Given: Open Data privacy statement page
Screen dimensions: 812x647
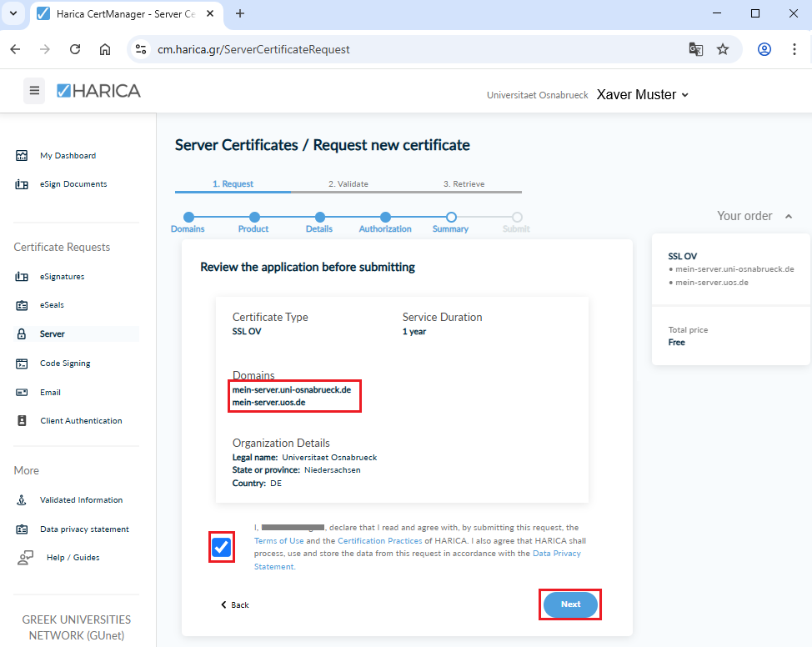Looking at the screenshot, I should 84,529.
